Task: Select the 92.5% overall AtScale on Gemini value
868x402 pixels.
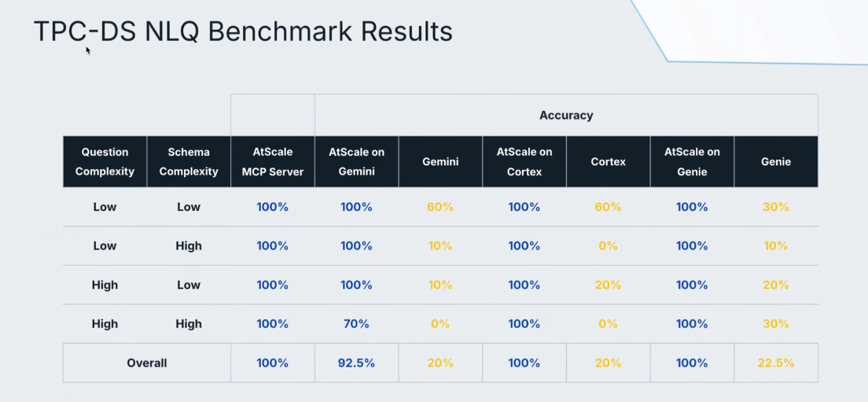Action: (x=356, y=363)
